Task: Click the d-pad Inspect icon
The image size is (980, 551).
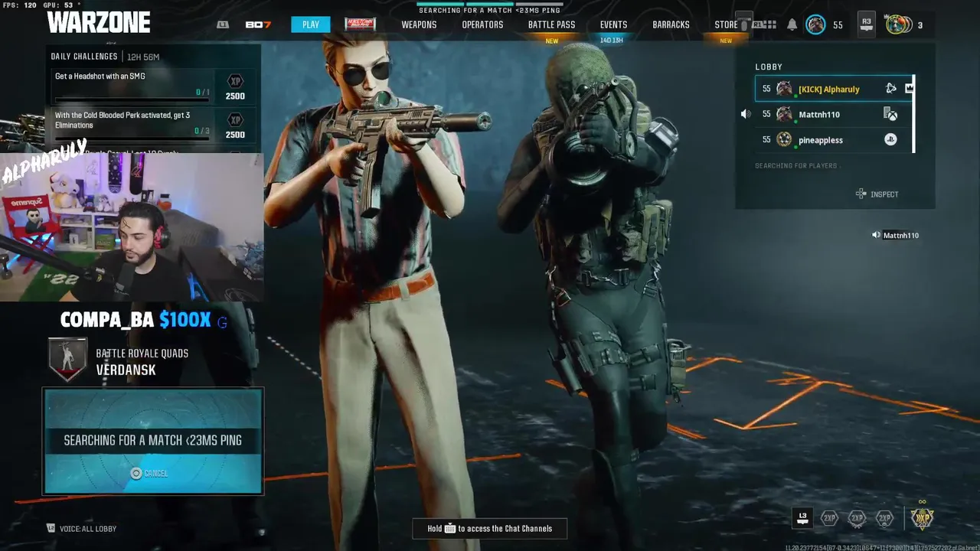Action: pyautogui.click(x=861, y=194)
